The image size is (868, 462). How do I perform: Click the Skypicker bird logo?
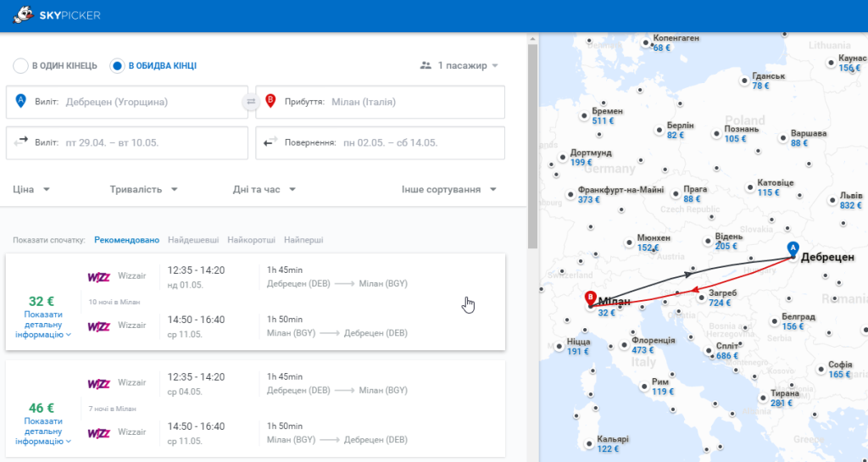click(x=23, y=15)
